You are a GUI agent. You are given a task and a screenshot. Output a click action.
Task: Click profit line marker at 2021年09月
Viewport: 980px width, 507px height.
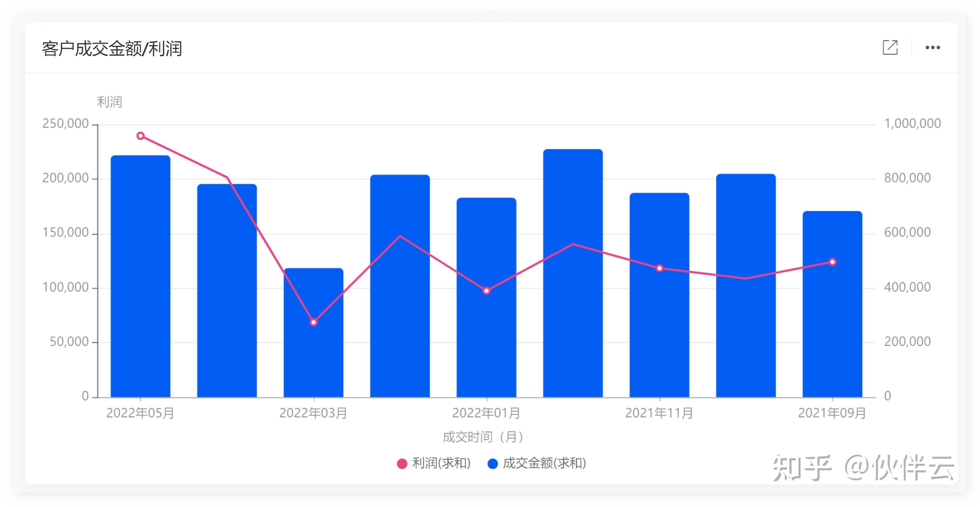tap(832, 262)
